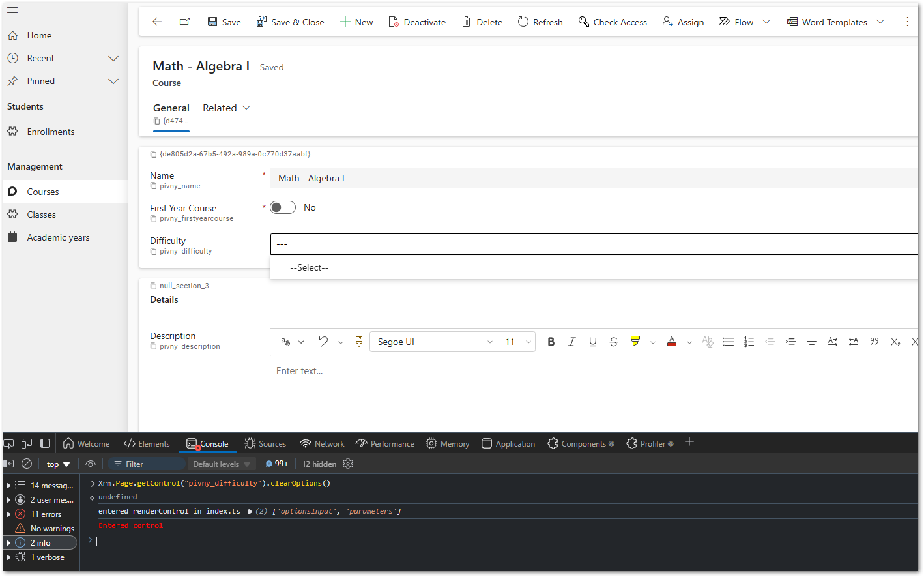Toggle bold formatting
924x577 pixels.
(551, 342)
